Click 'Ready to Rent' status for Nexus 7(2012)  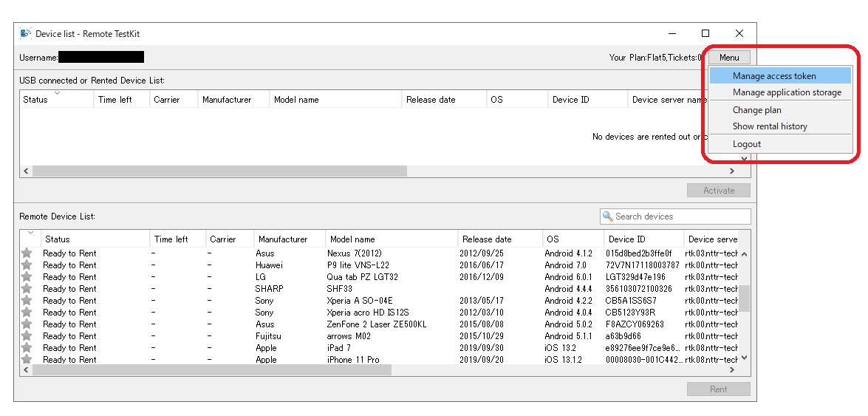[69, 253]
